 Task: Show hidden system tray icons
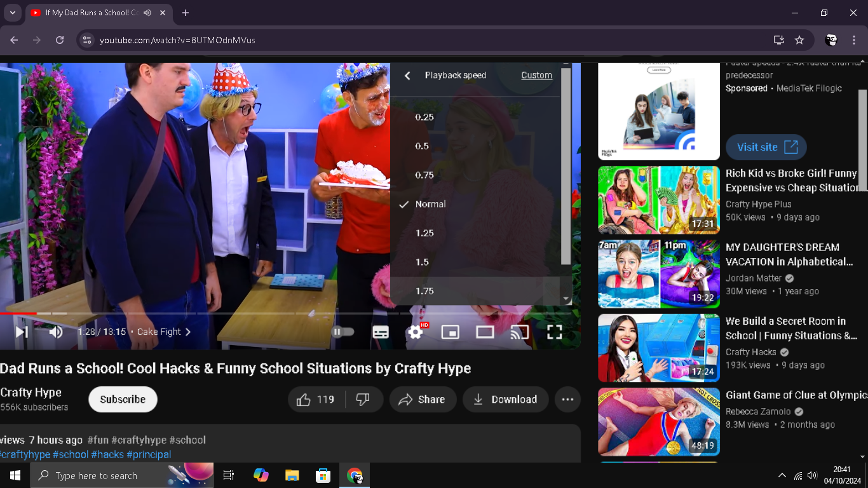(x=782, y=475)
